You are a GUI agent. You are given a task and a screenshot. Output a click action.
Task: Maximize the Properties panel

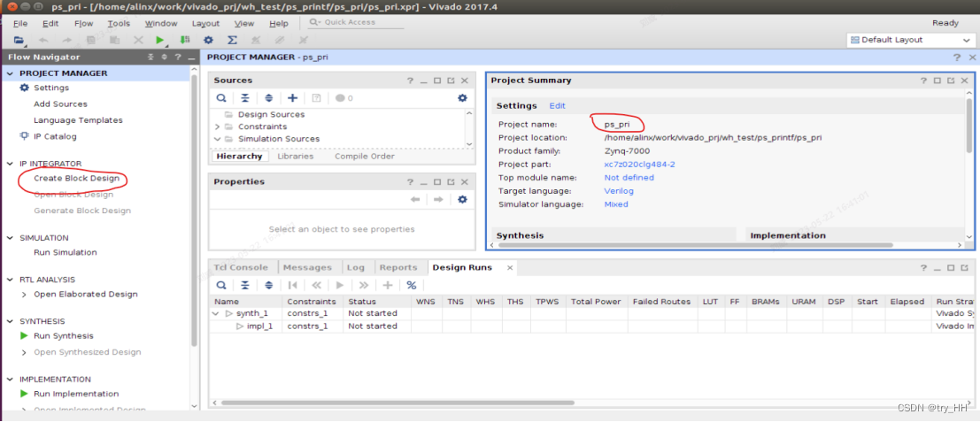tap(437, 181)
